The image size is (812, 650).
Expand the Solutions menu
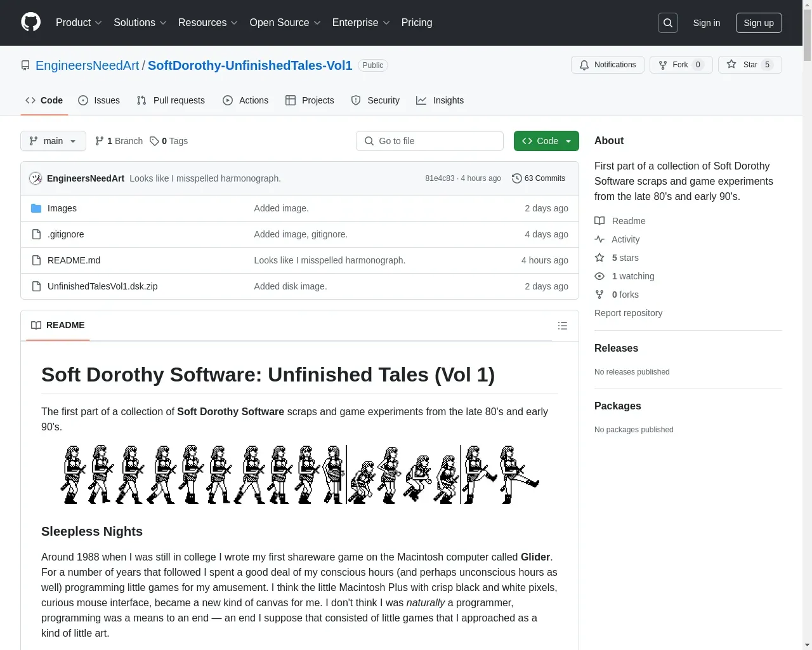click(x=140, y=23)
